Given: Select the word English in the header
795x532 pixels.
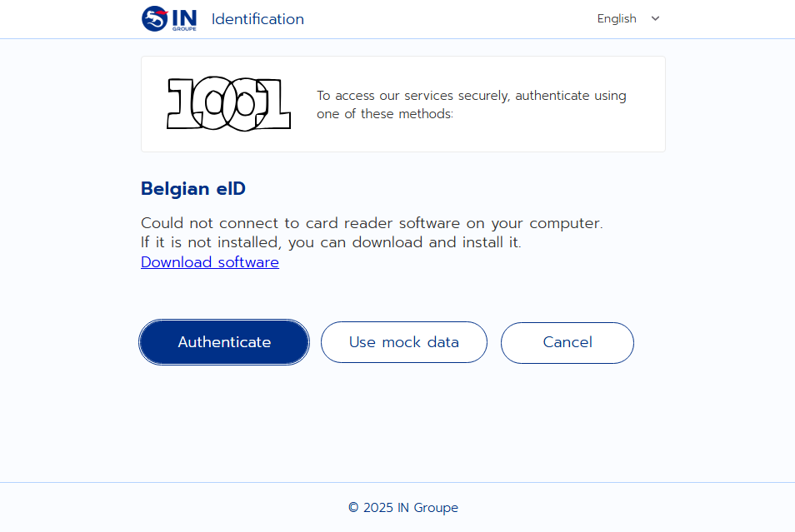Looking at the screenshot, I should pyautogui.click(x=617, y=18).
